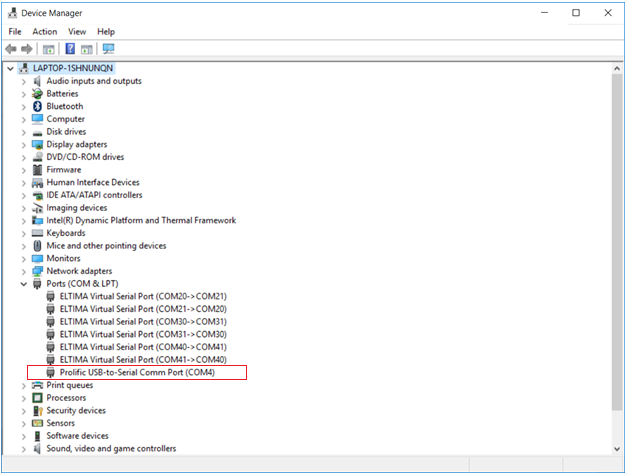Click the Batteries category icon
The image size is (627, 475).
point(38,94)
